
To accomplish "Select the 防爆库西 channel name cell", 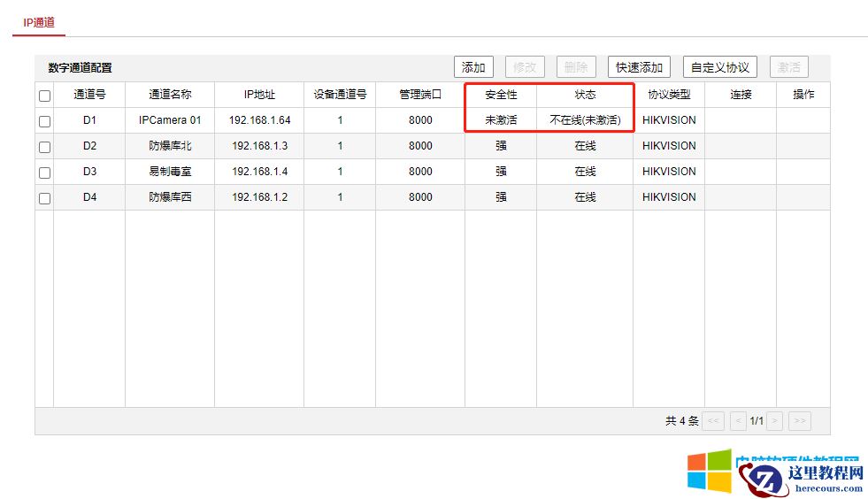I will coord(170,197).
